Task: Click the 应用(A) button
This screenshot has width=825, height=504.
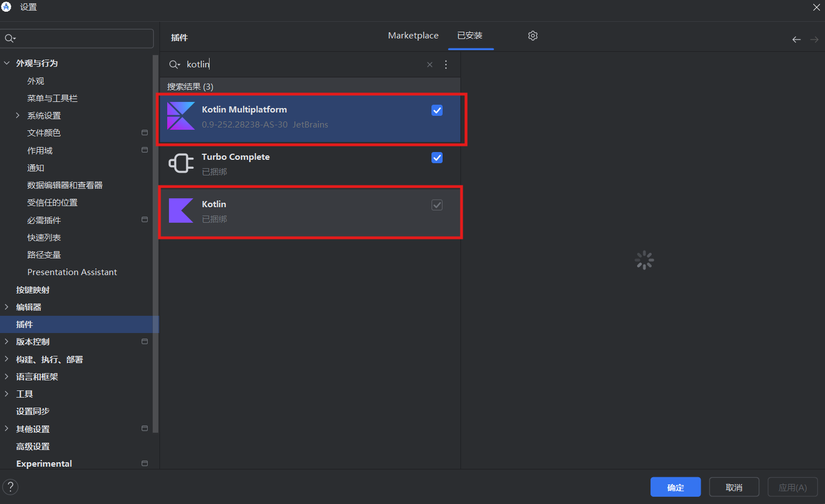Action: pos(793,487)
